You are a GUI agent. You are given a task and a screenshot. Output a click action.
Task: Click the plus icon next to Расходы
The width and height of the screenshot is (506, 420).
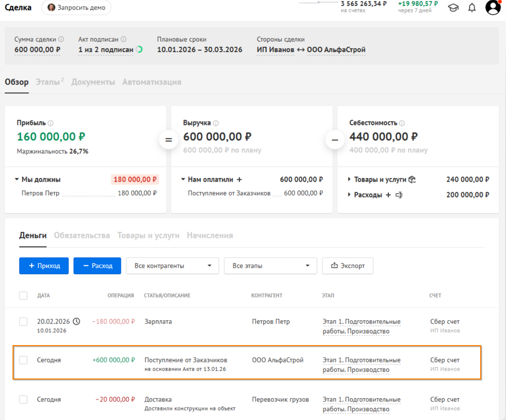pos(388,195)
